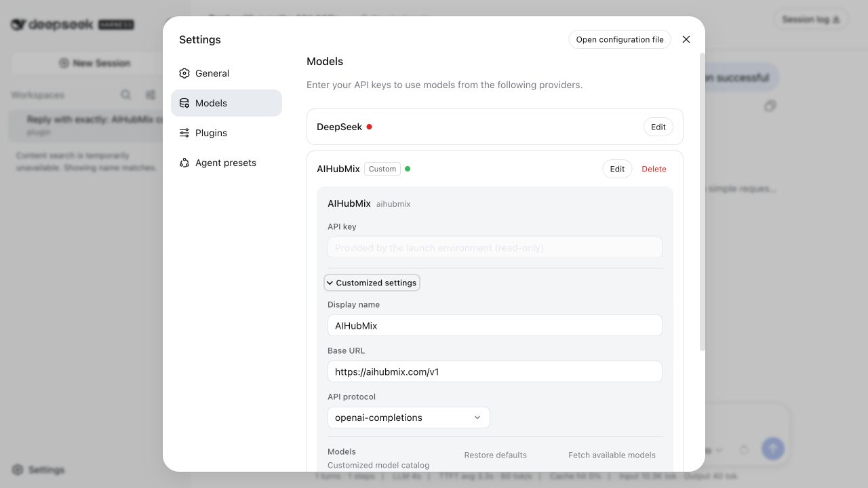Click Settings at sidebar bottom
The image size is (868, 488).
click(x=39, y=470)
